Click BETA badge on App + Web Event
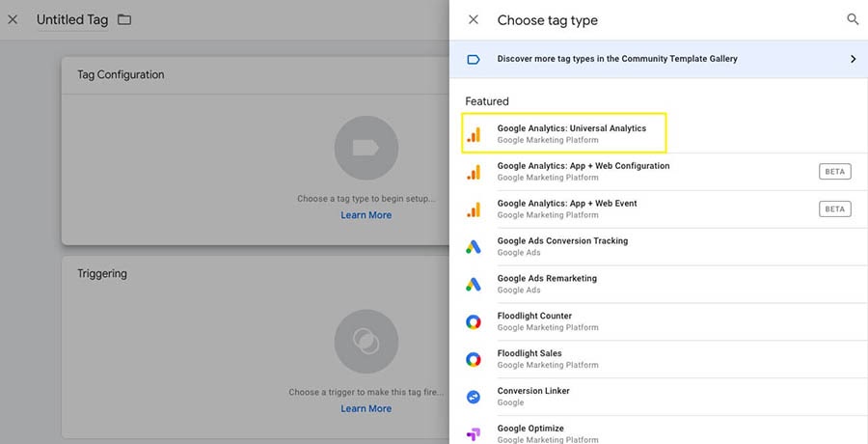This screenshot has height=444, width=868. click(x=835, y=209)
